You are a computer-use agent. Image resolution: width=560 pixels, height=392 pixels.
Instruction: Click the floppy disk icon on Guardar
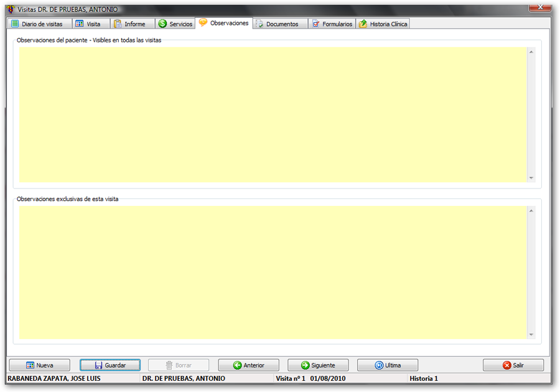98,365
